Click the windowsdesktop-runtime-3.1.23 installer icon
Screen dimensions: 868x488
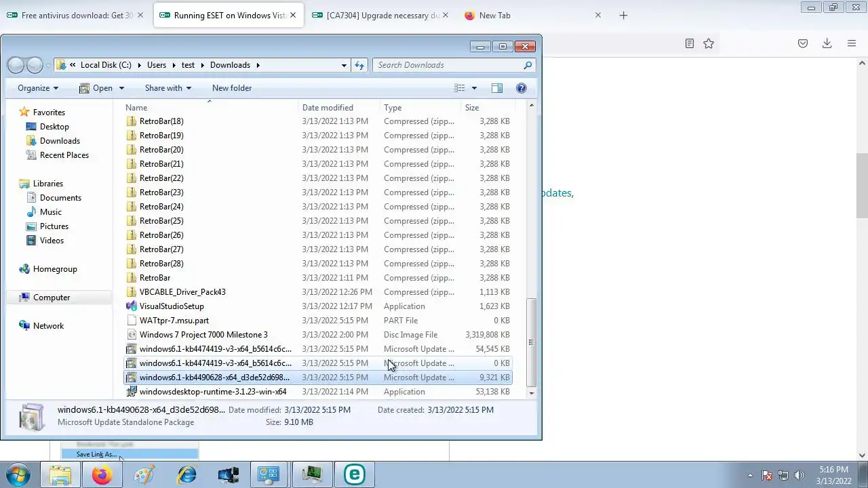(132, 392)
